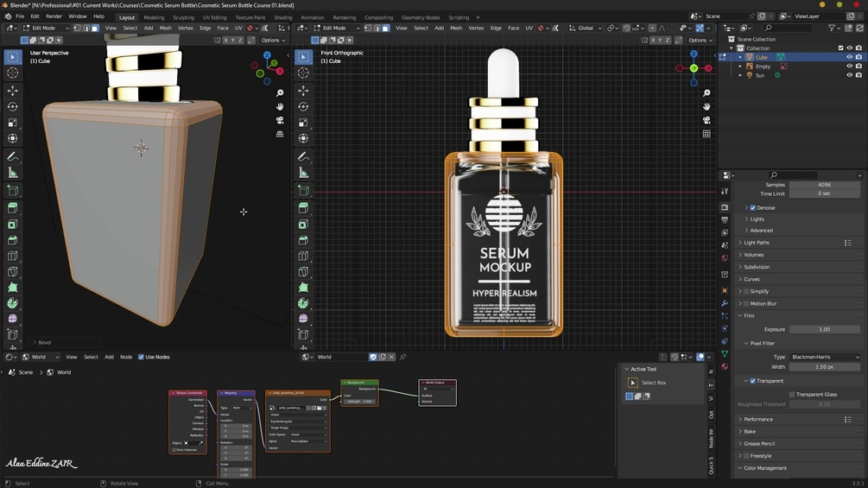
Task: Switch to the Shading workspace tab
Action: pos(282,17)
